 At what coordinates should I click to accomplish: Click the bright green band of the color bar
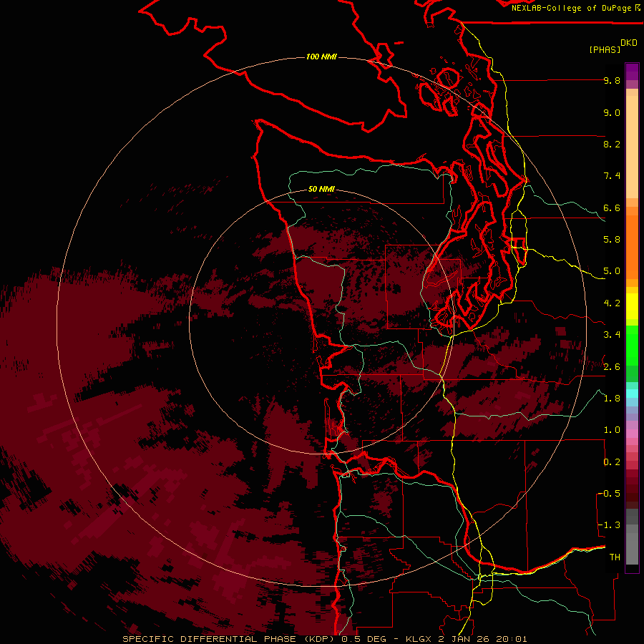(632, 346)
